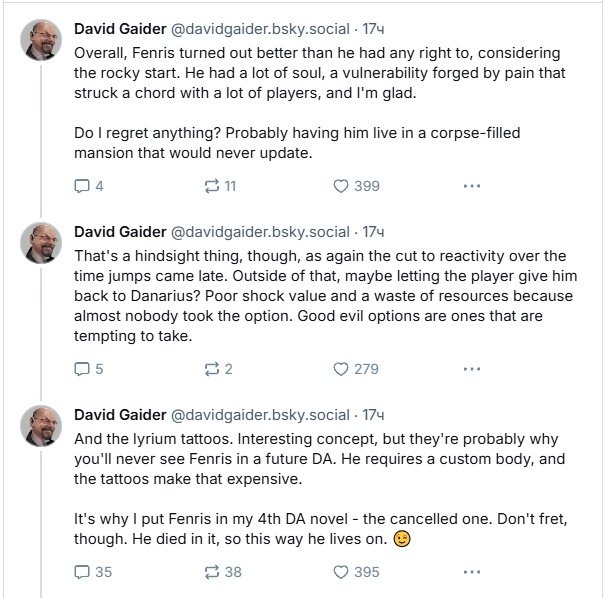Screen dimensions: 608x598
Task: Like the post with 279 likes
Action: point(340,368)
